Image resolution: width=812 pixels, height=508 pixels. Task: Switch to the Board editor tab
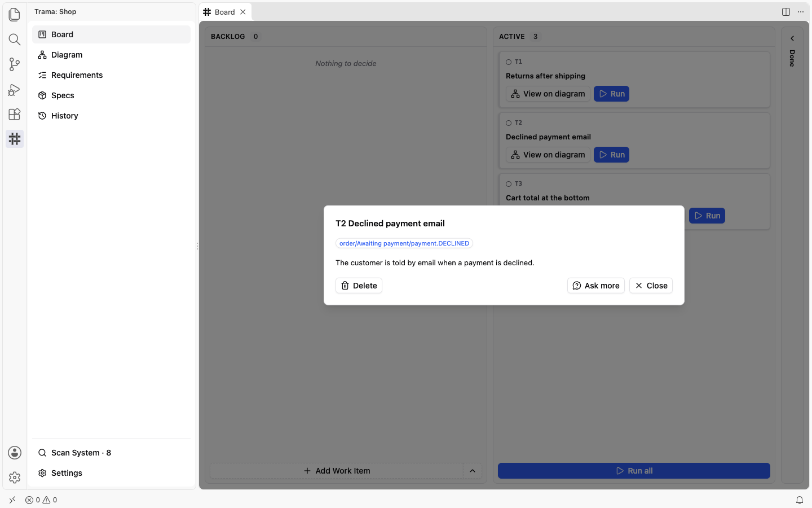coord(224,12)
